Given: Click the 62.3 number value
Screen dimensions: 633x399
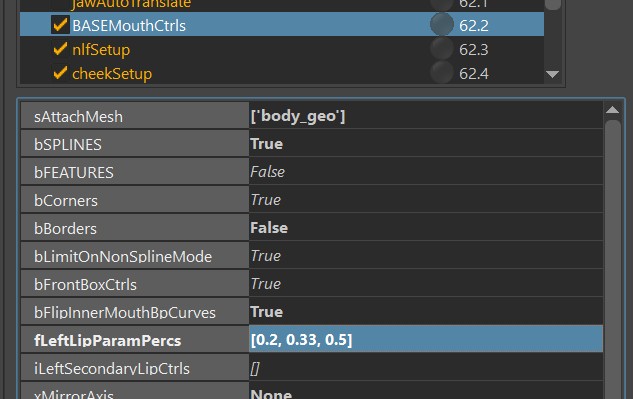Looking at the screenshot, I should (x=474, y=50).
